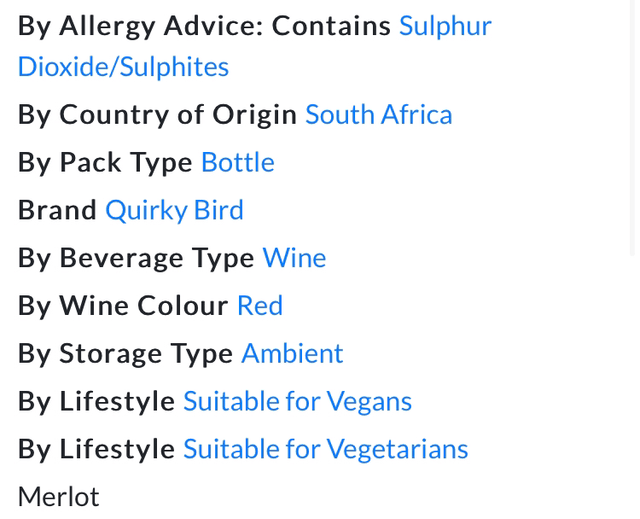Click the 'By Storage Type' label
This screenshot has width=640, height=519.
(x=125, y=354)
